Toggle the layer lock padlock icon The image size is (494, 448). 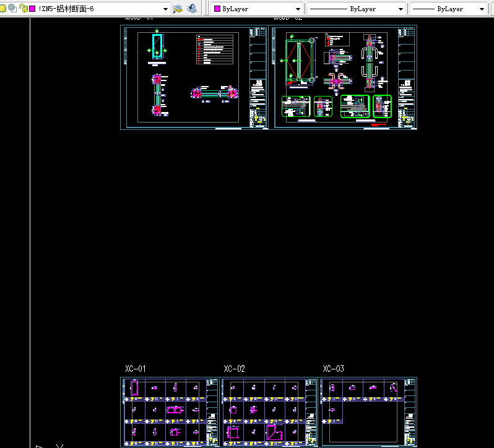(x=23, y=8)
